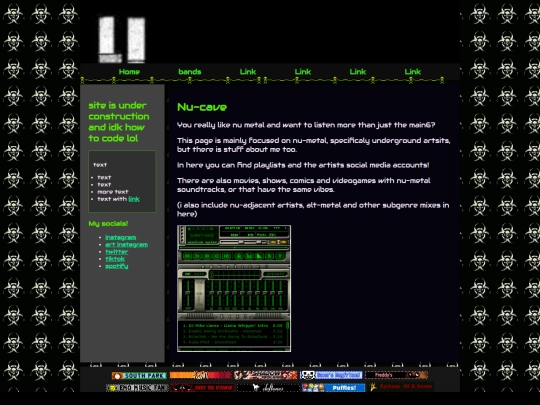540x405 pixels.
Task: Open the first Link item right of bands
Action: 248,72
